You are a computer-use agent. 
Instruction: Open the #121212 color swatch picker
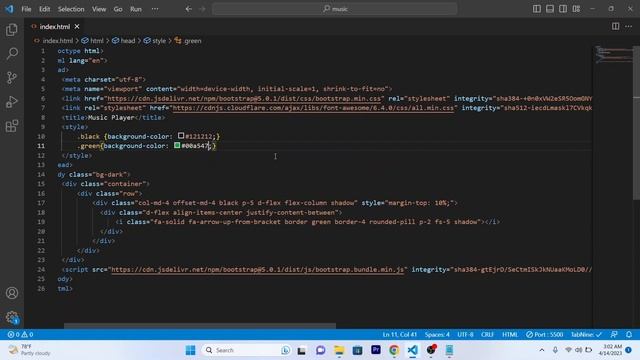pyautogui.click(x=181, y=136)
